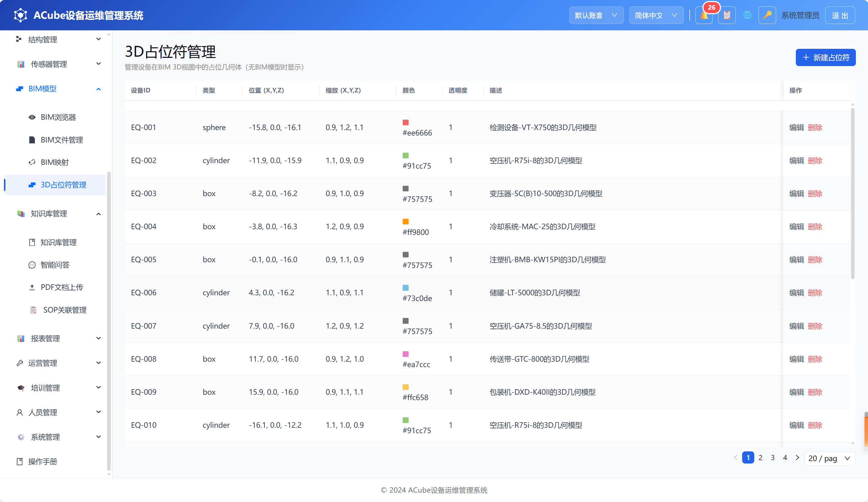Open the BIM浏览器 menu item
868x502 pixels.
[55, 117]
